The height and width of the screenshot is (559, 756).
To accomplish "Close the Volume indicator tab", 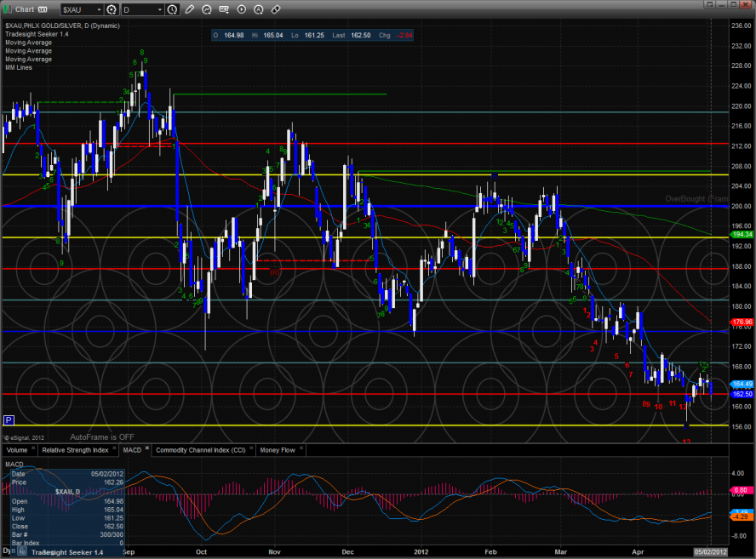I will pyautogui.click(x=34, y=449).
